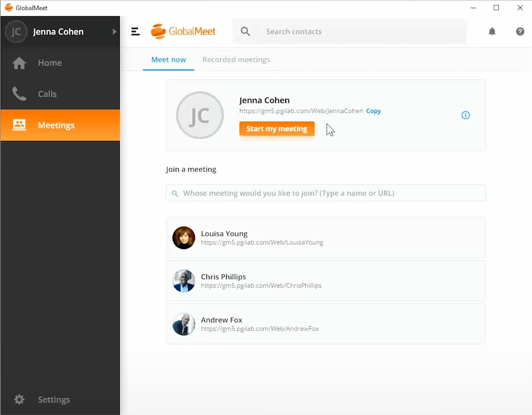Screen dimensions: 532x415
Task: Open the hamburger menu icon
Action: pyautogui.click(x=135, y=31)
